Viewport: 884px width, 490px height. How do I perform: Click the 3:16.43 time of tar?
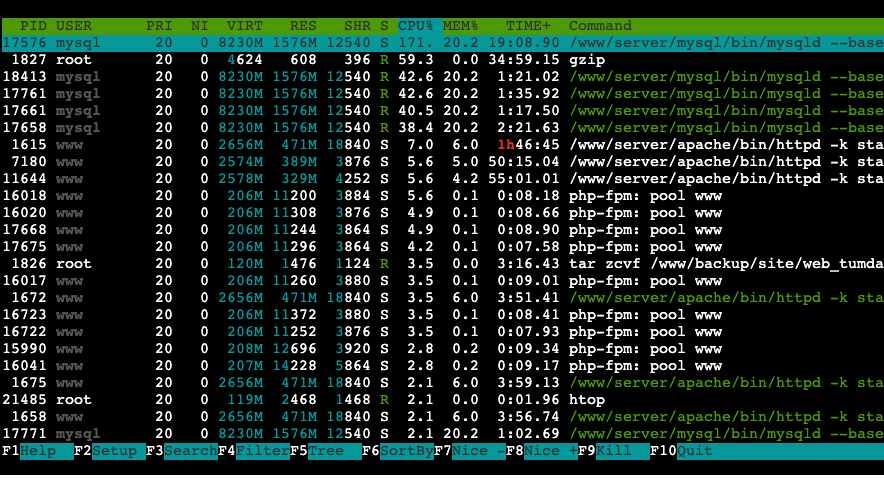pos(528,264)
